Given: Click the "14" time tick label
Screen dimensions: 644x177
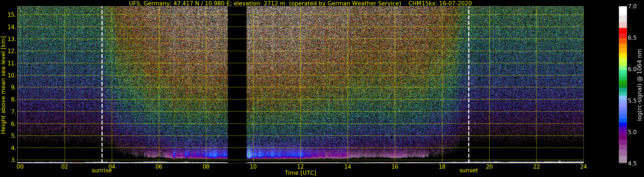Looking at the screenshot, I should [x=347, y=167].
